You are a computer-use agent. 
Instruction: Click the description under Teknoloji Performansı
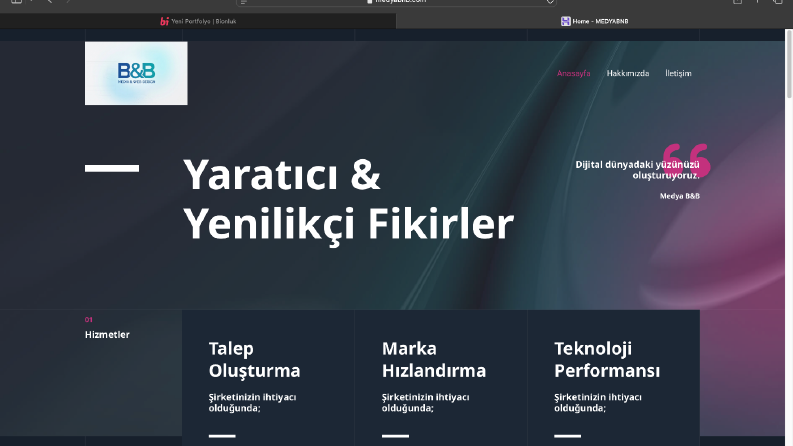point(598,403)
